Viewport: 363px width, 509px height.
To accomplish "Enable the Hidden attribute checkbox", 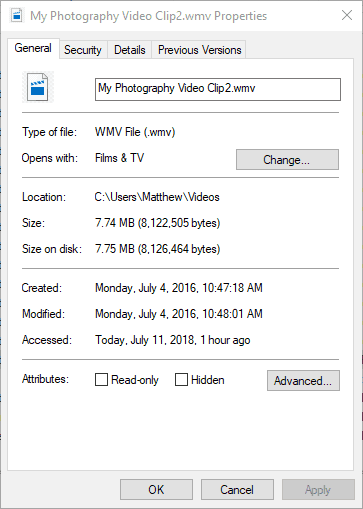I will tap(181, 379).
